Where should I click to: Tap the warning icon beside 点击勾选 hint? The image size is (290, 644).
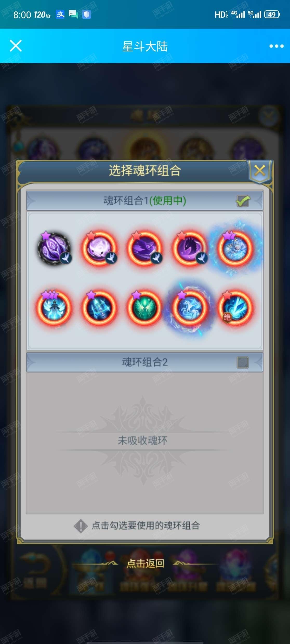81,526
